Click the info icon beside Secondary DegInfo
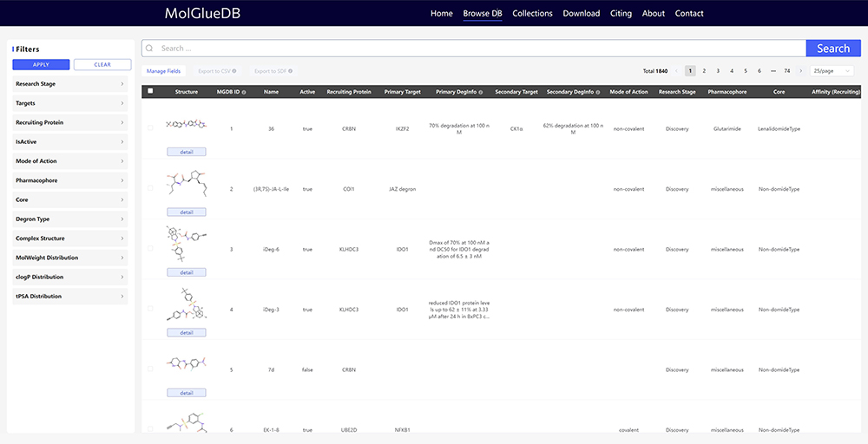Image resolution: width=868 pixels, height=444 pixels. pos(597,92)
